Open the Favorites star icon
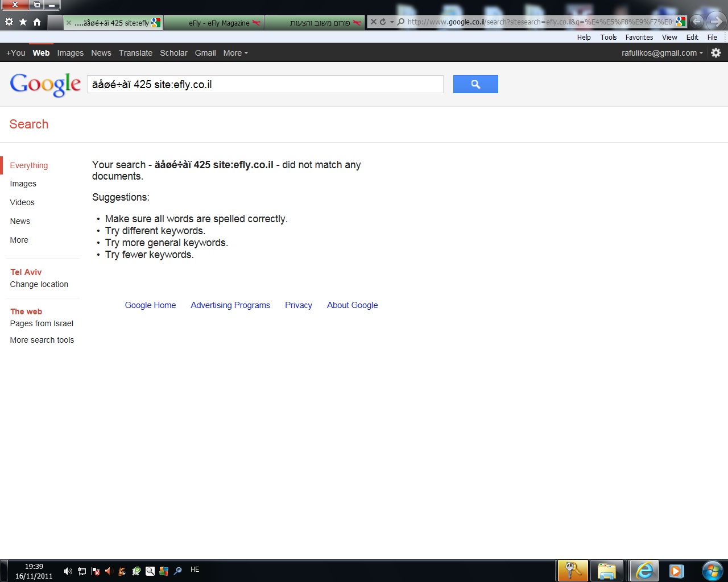 23,22
